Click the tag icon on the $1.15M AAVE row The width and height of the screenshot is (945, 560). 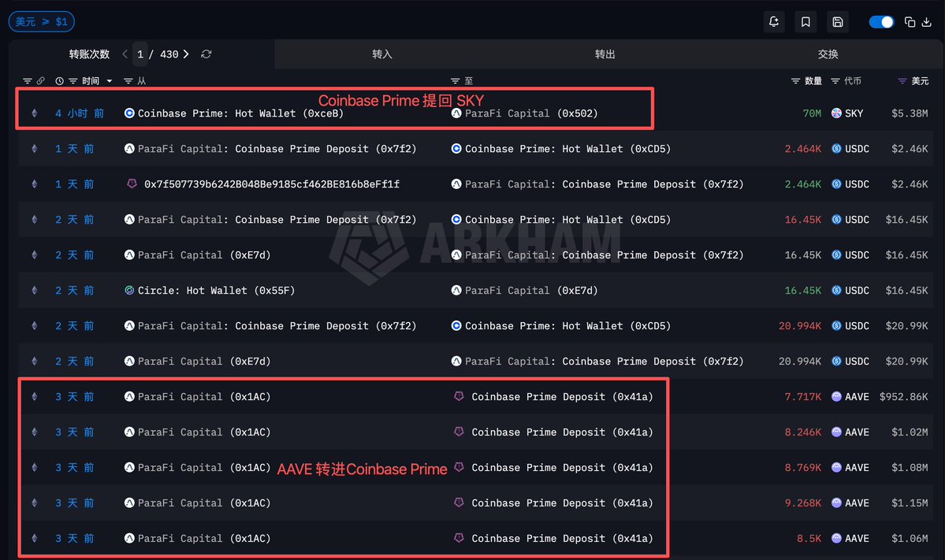click(459, 503)
